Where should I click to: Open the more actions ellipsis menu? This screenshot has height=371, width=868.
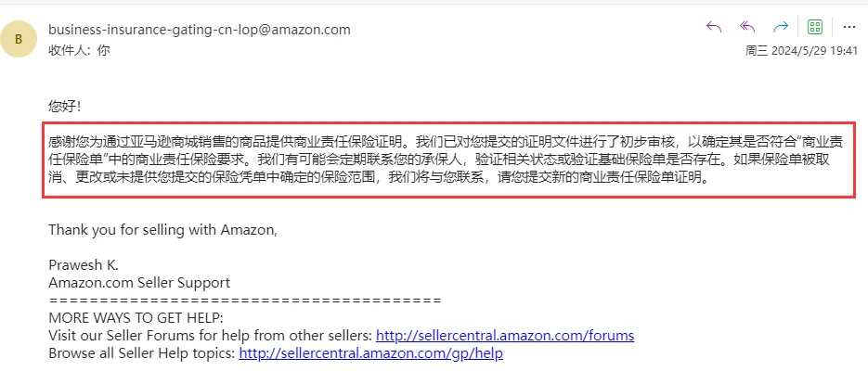click(x=849, y=27)
